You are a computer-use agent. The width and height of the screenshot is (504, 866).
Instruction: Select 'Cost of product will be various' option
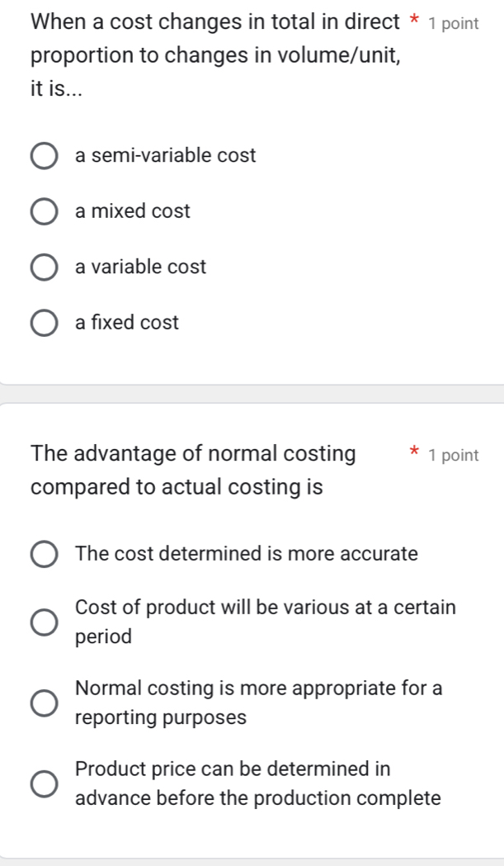pyautogui.click(x=44, y=622)
